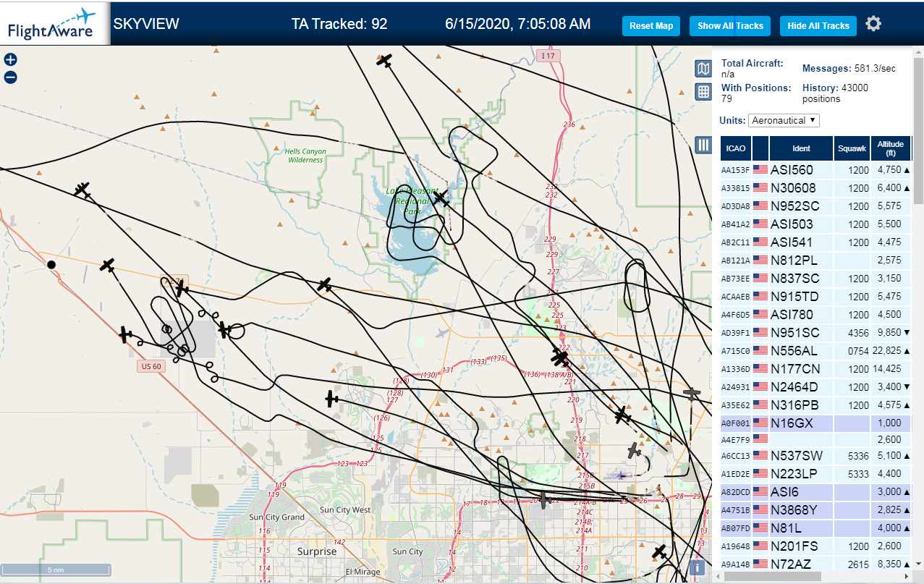Click the US flag in N16GX row

point(760,423)
